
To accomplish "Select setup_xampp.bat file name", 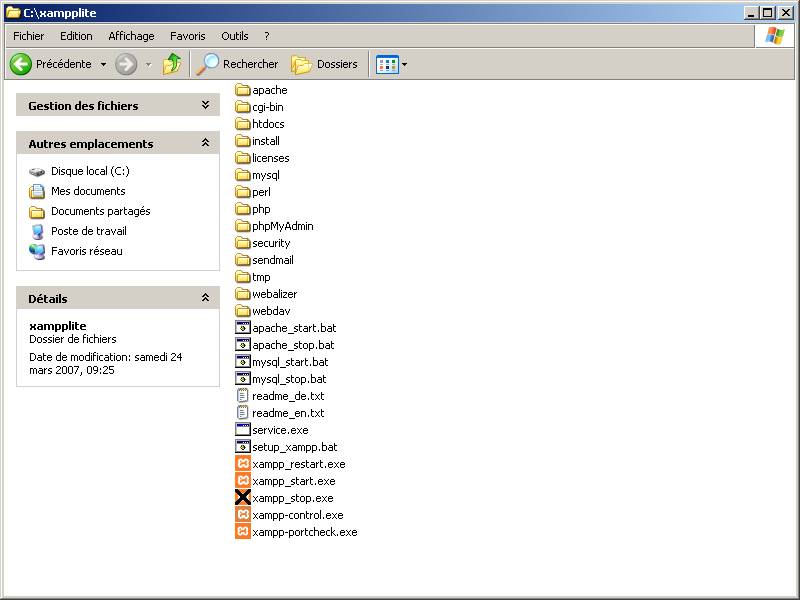I will click(x=295, y=447).
